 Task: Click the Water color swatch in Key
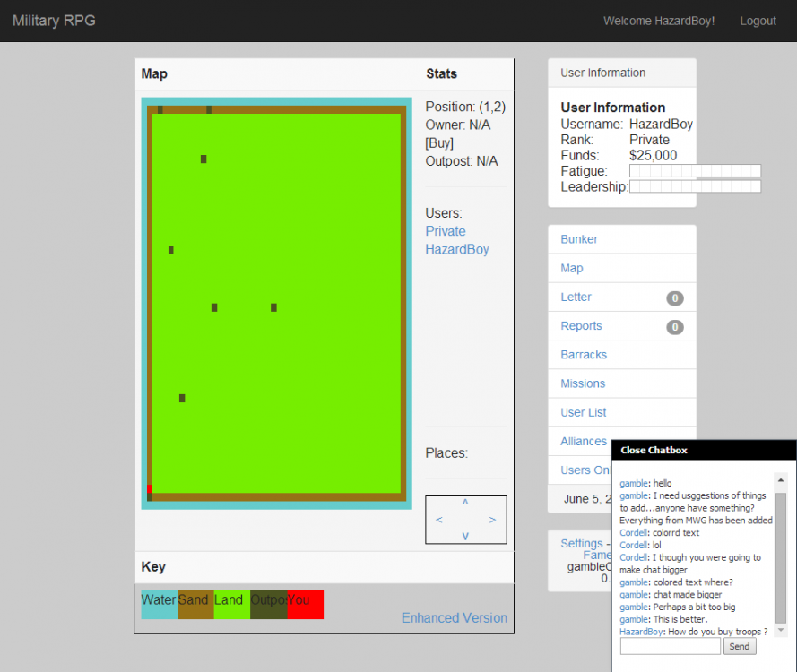[x=159, y=605]
